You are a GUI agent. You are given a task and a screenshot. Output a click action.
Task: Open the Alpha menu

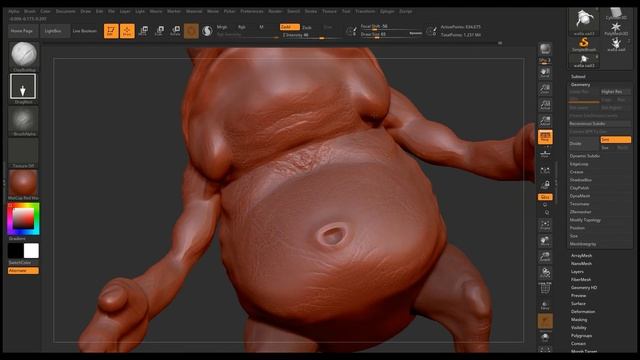pyautogui.click(x=14, y=11)
